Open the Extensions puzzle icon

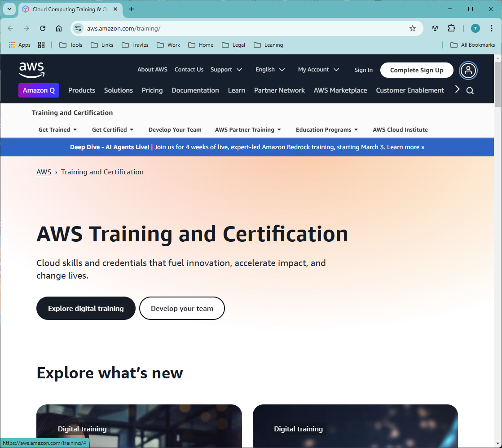pos(451,28)
